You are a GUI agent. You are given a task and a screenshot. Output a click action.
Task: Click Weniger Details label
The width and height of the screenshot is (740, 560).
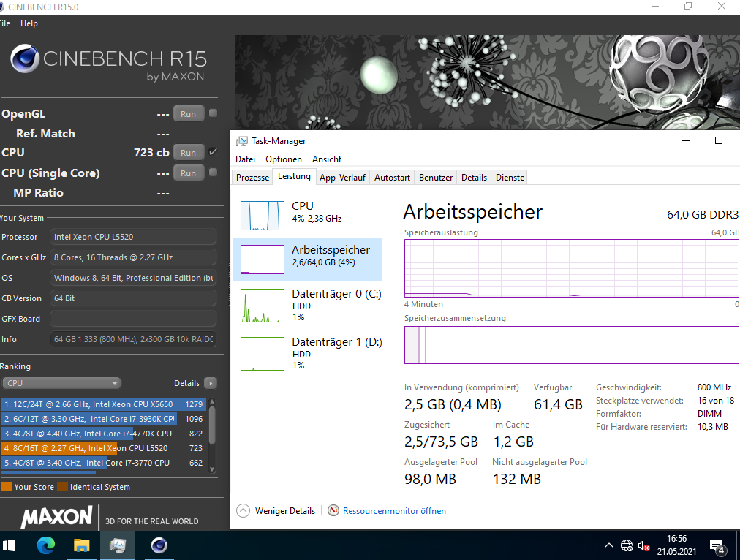click(x=285, y=511)
